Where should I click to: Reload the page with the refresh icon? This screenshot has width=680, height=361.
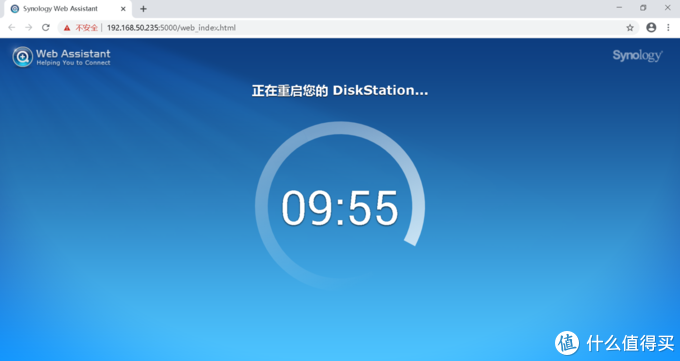tap(46, 28)
